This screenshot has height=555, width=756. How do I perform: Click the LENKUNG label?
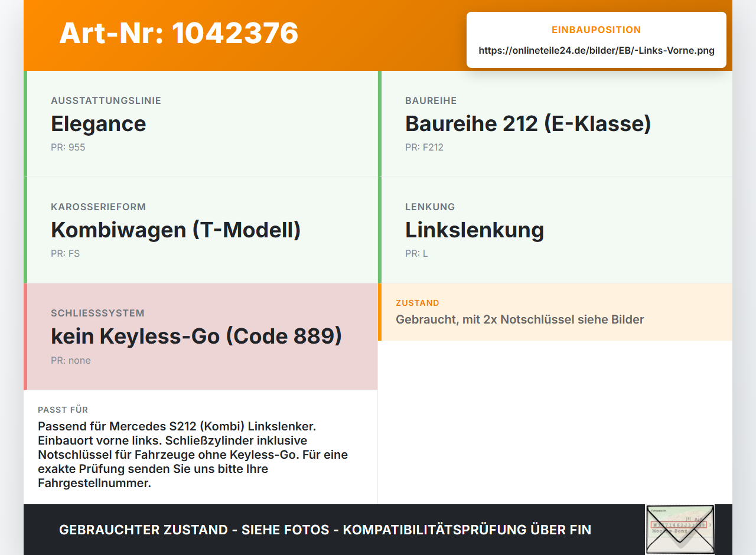[430, 207]
